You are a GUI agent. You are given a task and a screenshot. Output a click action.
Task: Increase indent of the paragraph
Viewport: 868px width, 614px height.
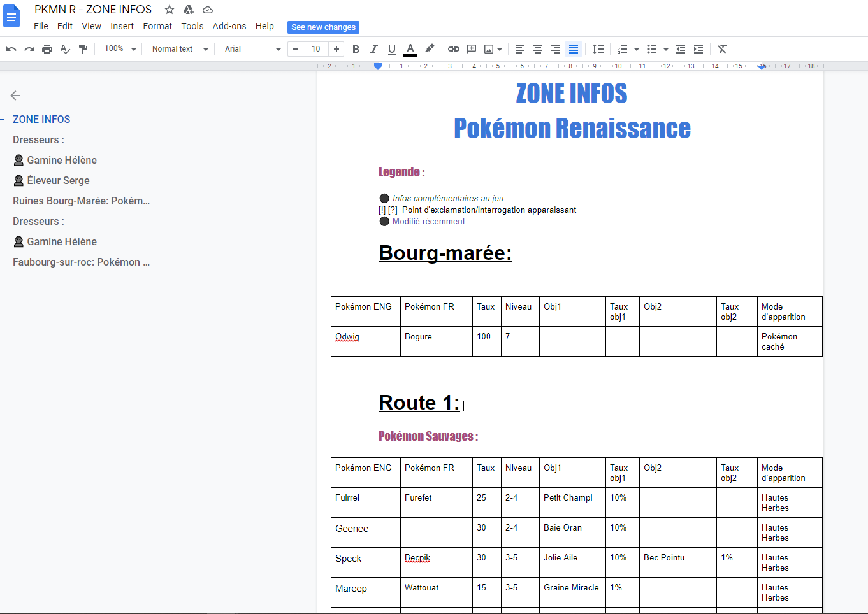tap(698, 49)
